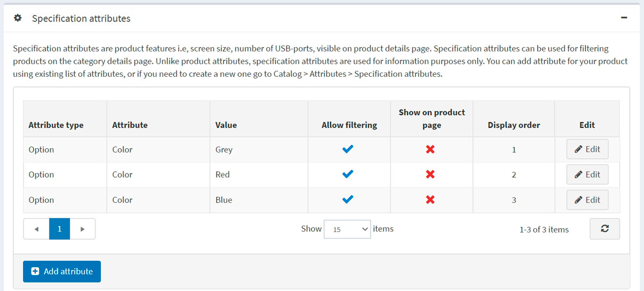Screen dimensions: 644x291
Task: Go to previous page arrow
Action: tap(36, 229)
